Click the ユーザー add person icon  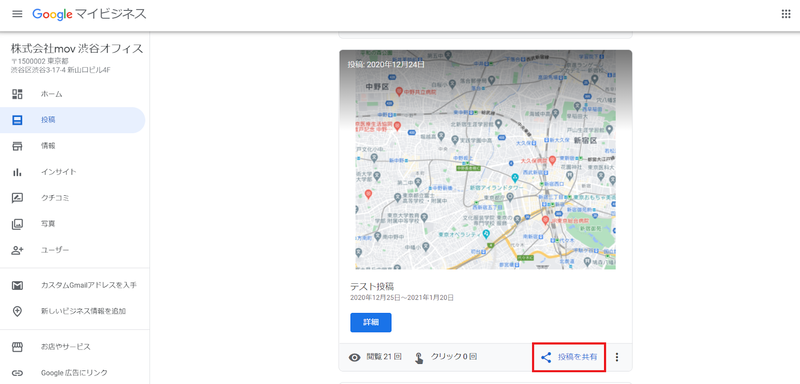[x=17, y=250]
